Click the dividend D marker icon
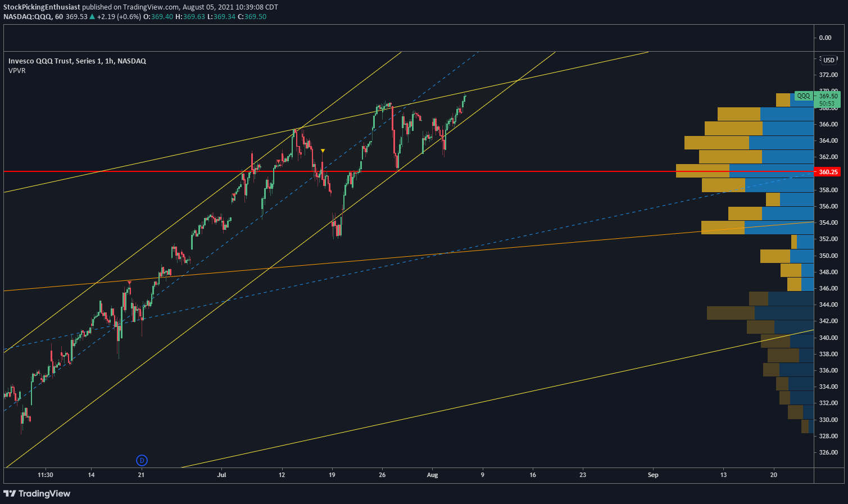 point(142,460)
